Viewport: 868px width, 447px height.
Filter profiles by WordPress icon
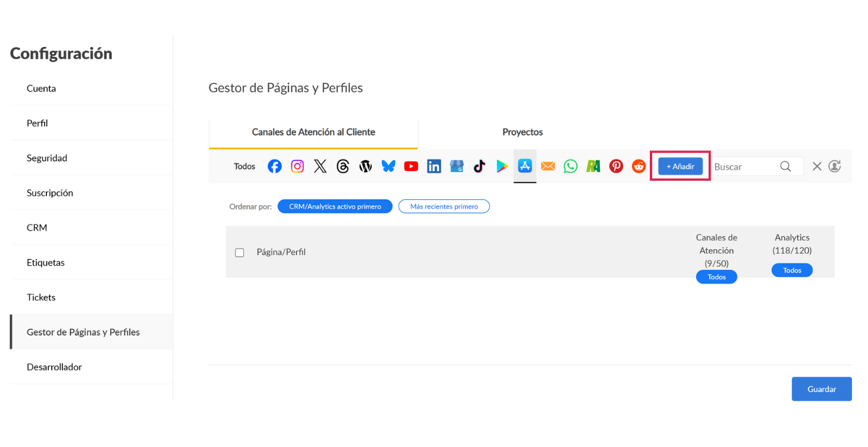pyautogui.click(x=366, y=166)
